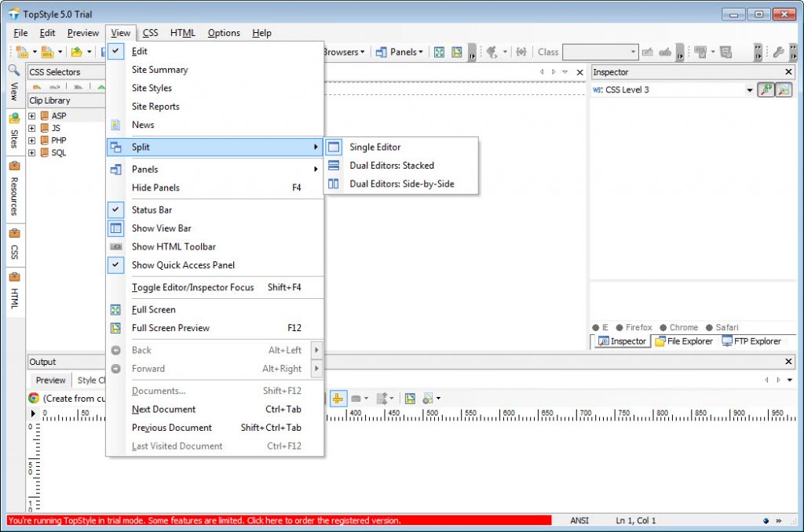Click the yellow crosshair icon in the preview toolbar
Viewport: 804px width, 532px height.
click(338, 399)
